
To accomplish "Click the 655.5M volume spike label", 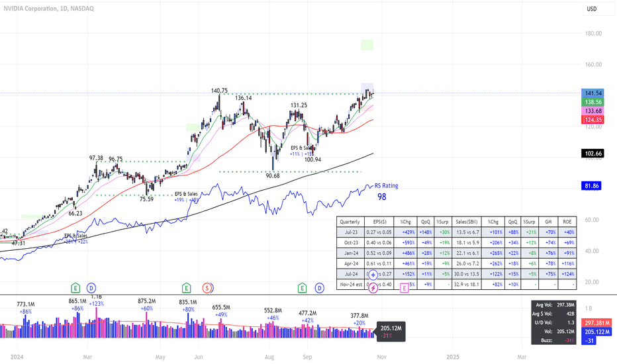I will click(221, 307).
